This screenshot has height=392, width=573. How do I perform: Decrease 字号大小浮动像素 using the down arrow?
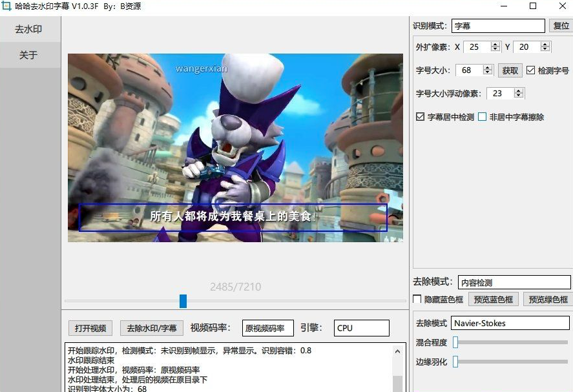pyautogui.click(x=519, y=96)
